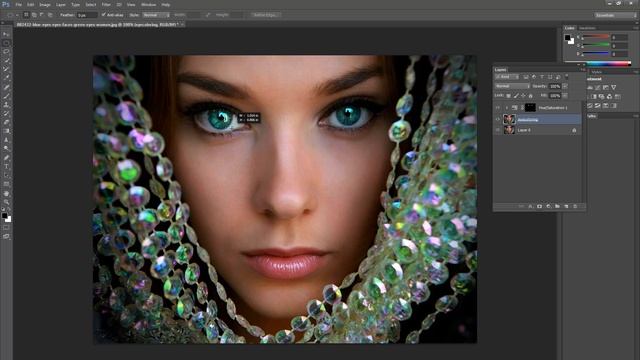Select the Move tool
640x360 pixels.
coord(6,34)
